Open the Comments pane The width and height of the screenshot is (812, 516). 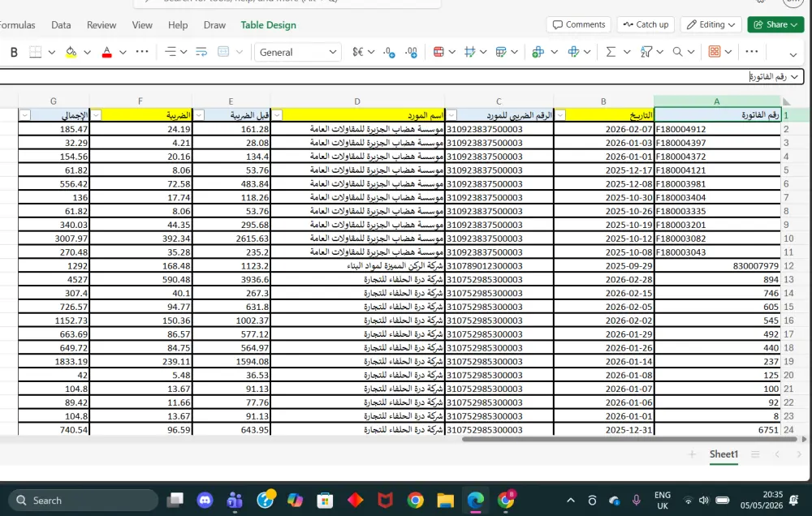[x=578, y=24]
